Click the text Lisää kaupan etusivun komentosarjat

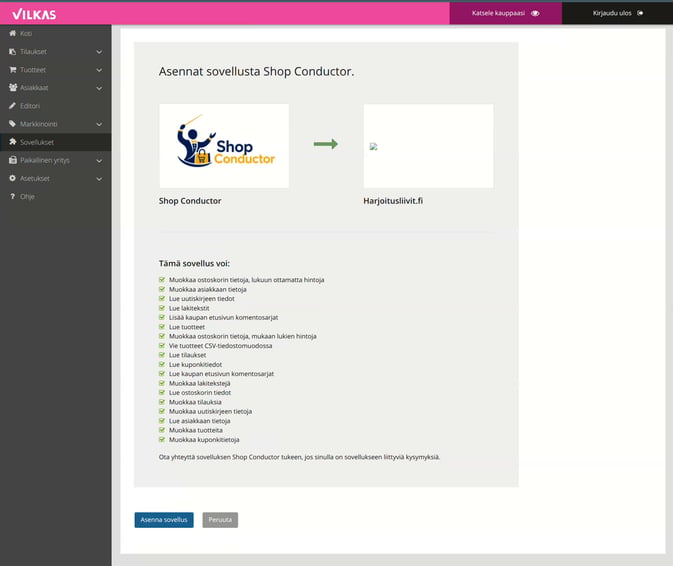(x=224, y=318)
